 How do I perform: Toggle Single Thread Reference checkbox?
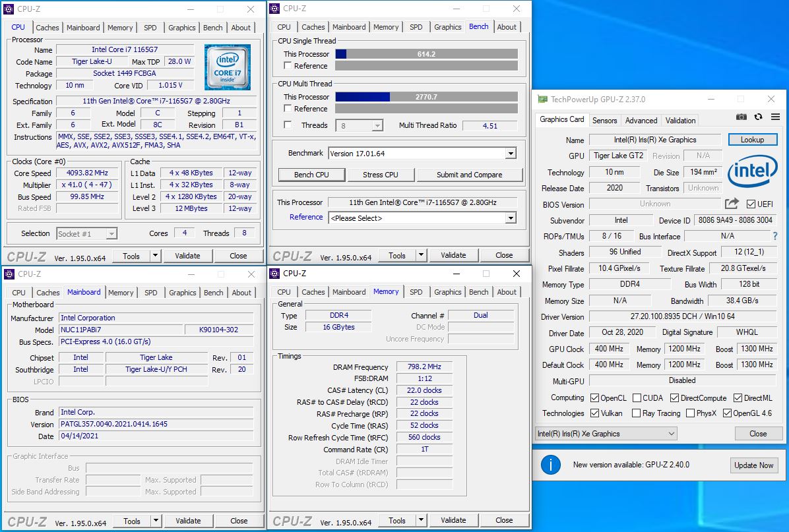tap(288, 65)
